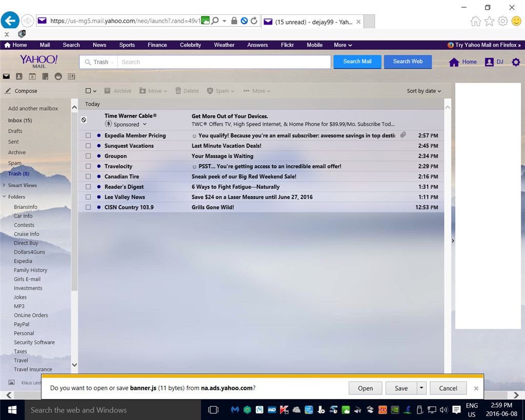Check the Canadian Tire email checkbox
This screenshot has width=525, height=420.
88,176
